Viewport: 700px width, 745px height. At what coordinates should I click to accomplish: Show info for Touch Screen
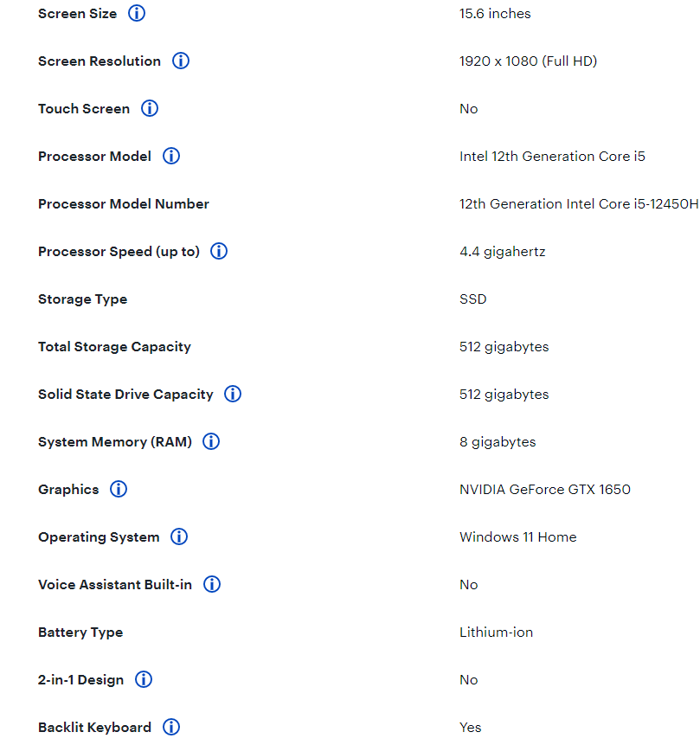pyautogui.click(x=150, y=109)
